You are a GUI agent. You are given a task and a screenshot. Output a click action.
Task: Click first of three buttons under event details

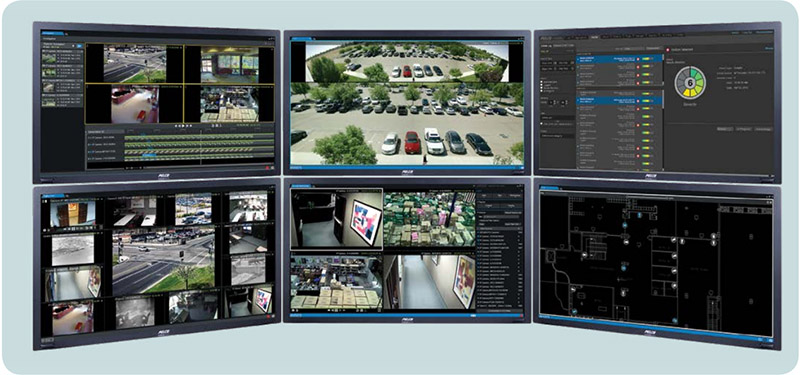(725, 129)
